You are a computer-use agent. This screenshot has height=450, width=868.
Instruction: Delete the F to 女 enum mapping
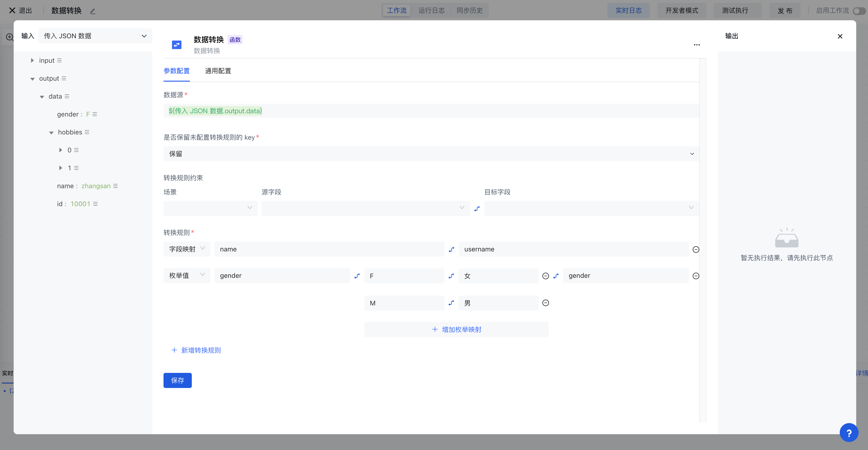coord(545,276)
